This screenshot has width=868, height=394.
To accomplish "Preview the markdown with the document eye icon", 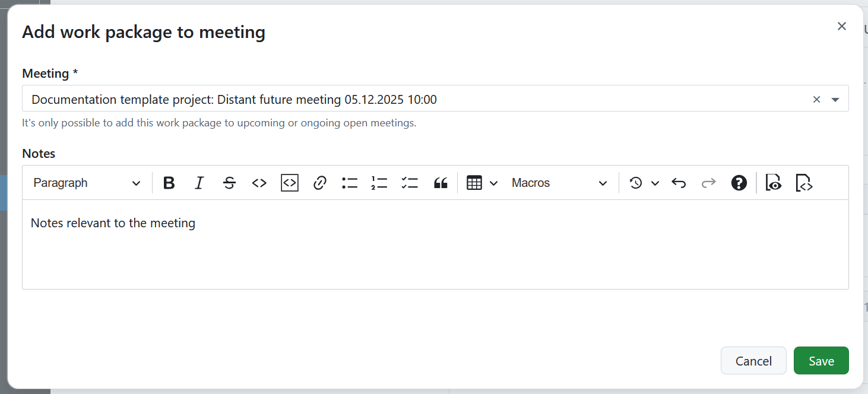I will pyautogui.click(x=773, y=183).
